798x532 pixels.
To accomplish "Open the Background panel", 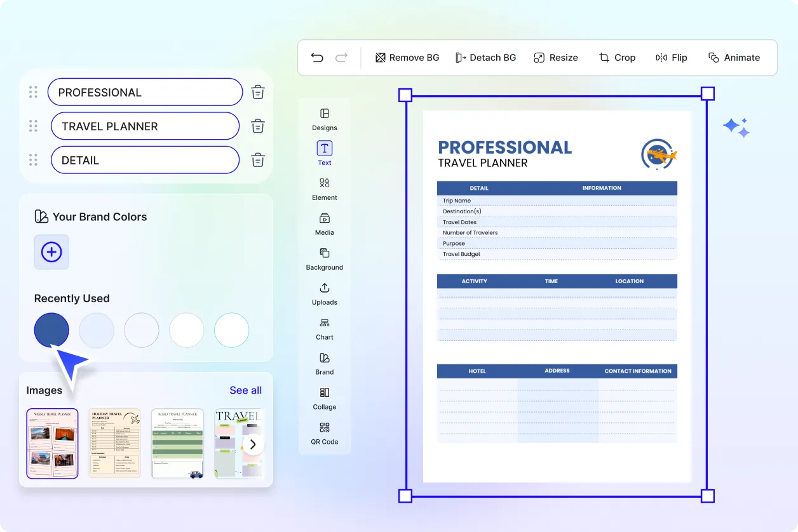I will click(324, 258).
